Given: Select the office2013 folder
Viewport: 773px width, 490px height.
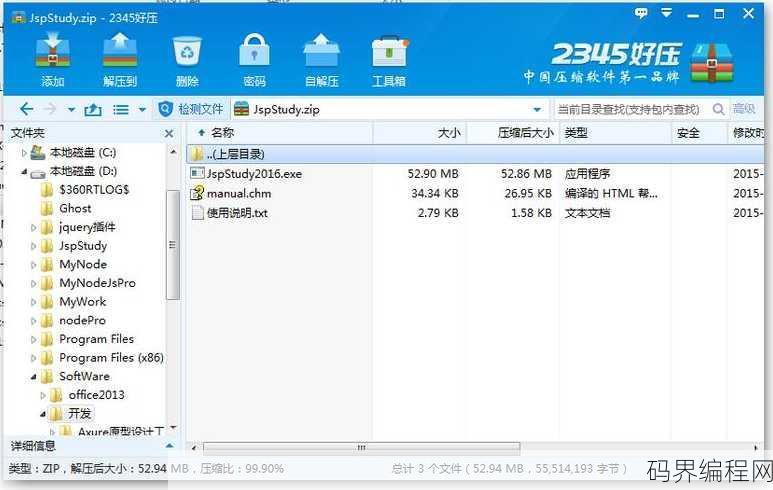Looking at the screenshot, I should (97, 395).
